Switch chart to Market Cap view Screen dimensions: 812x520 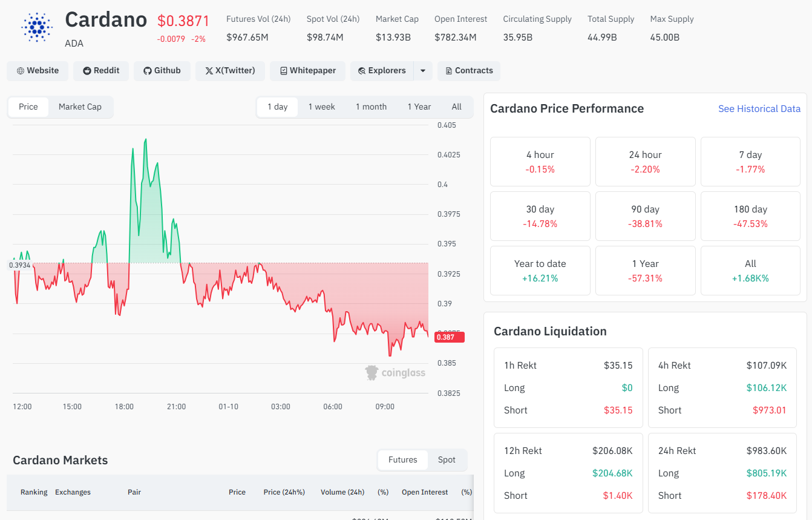point(80,107)
